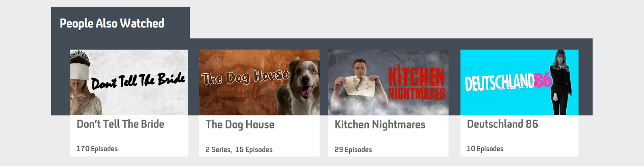Image resolution: width=644 pixels, height=166 pixels.
Task: Open The Dog House show thumbnail
Action: point(259,82)
